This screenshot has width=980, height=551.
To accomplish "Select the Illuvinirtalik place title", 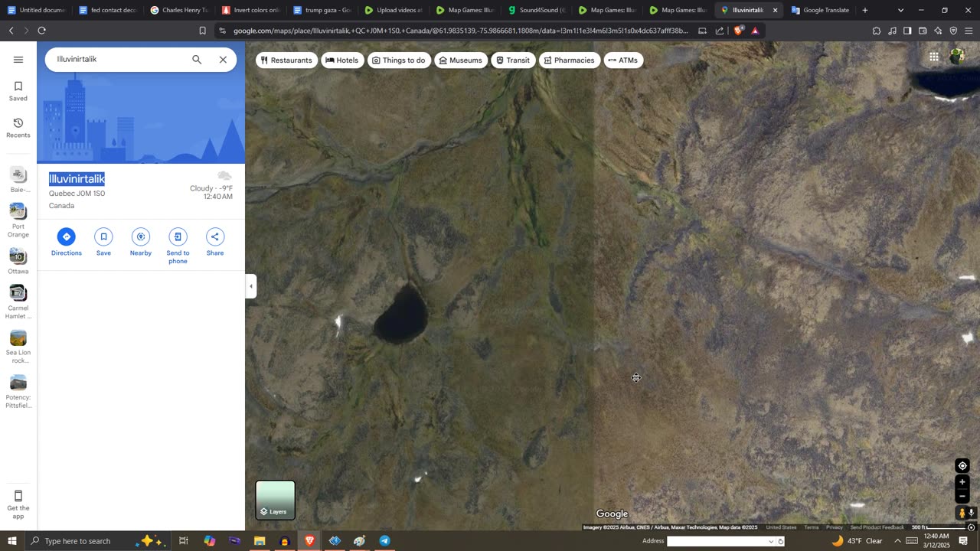I will pyautogui.click(x=77, y=179).
